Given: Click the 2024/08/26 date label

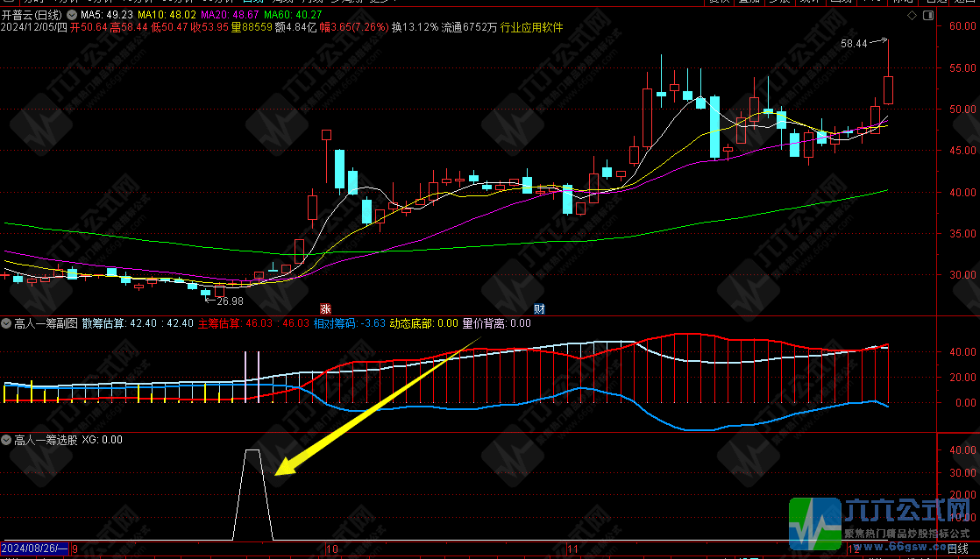Looking at the screenshot, I should tap(33, 548).
